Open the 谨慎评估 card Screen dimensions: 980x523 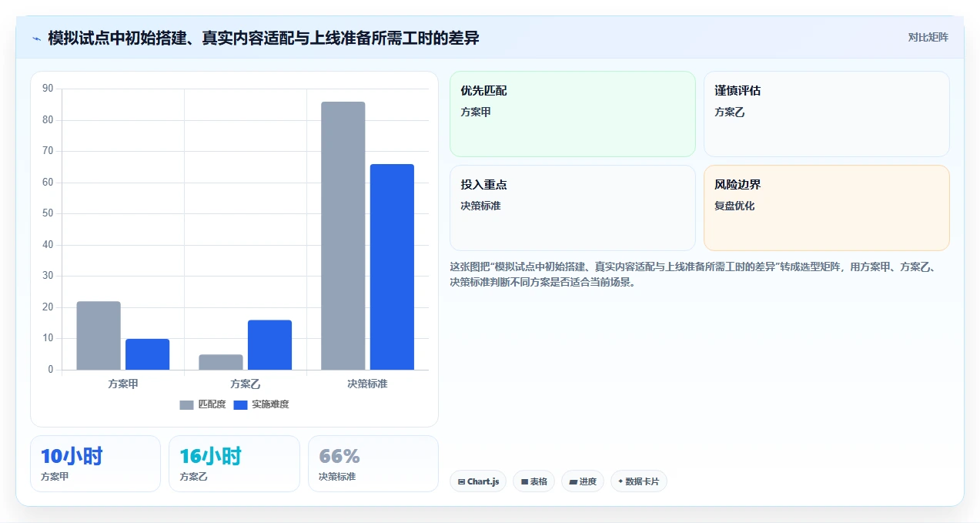point(826,114)
